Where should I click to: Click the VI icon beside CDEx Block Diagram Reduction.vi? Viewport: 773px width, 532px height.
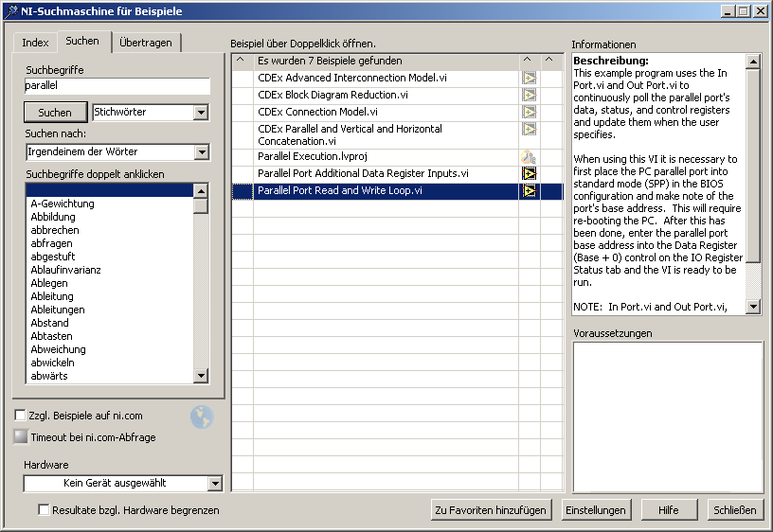point(529,95)
